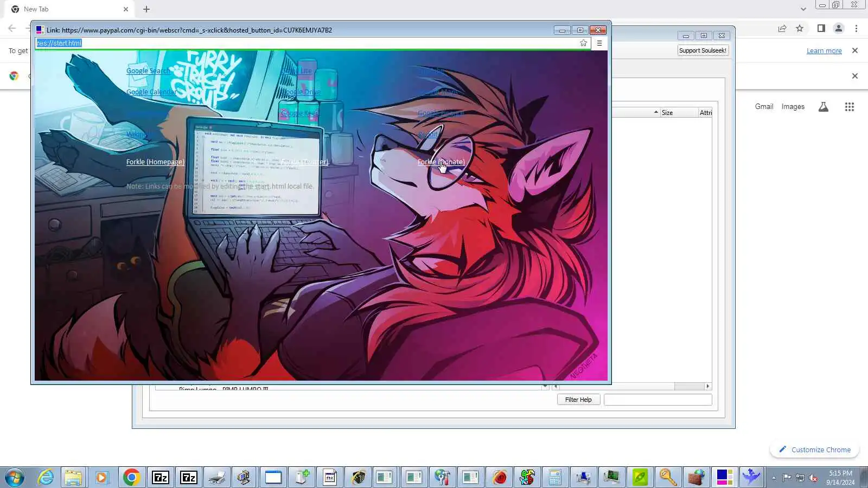The image size is (868, 488).
Task: Open Windows Media Player from the taskbar
Action: click(x=101, y=477)
